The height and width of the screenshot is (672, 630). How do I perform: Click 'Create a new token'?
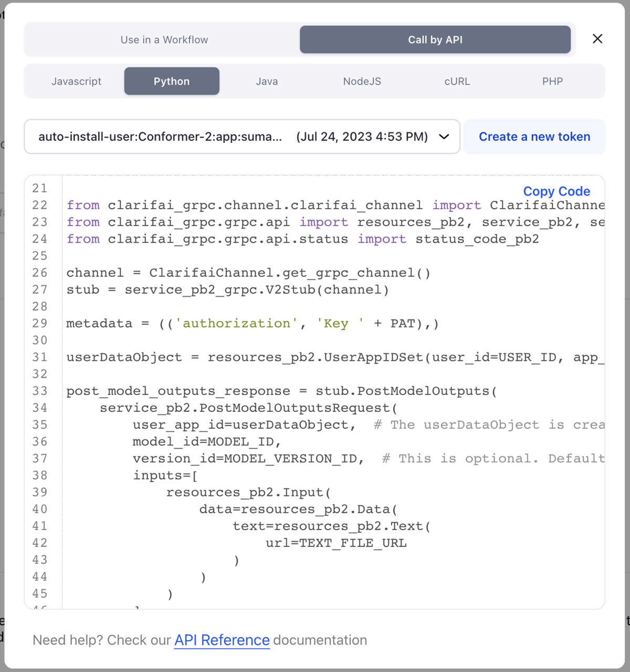tap(534, 137)
